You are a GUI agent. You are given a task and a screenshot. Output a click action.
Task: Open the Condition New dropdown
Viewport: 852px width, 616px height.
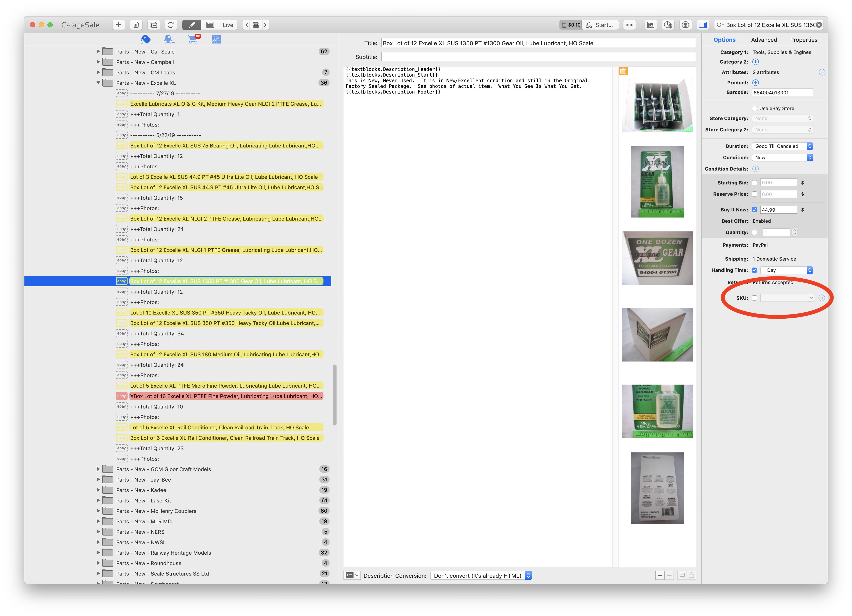[x=782, y=158]
